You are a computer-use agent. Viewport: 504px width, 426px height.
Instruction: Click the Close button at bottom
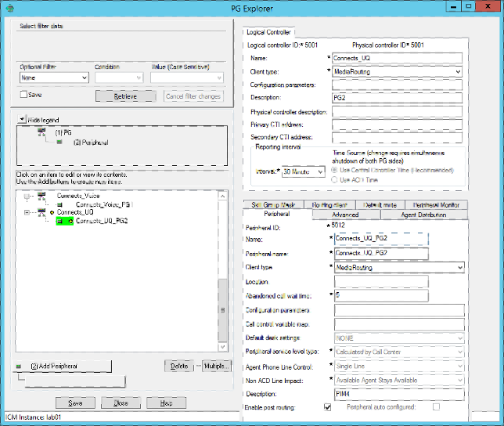[x=121, y=403]
